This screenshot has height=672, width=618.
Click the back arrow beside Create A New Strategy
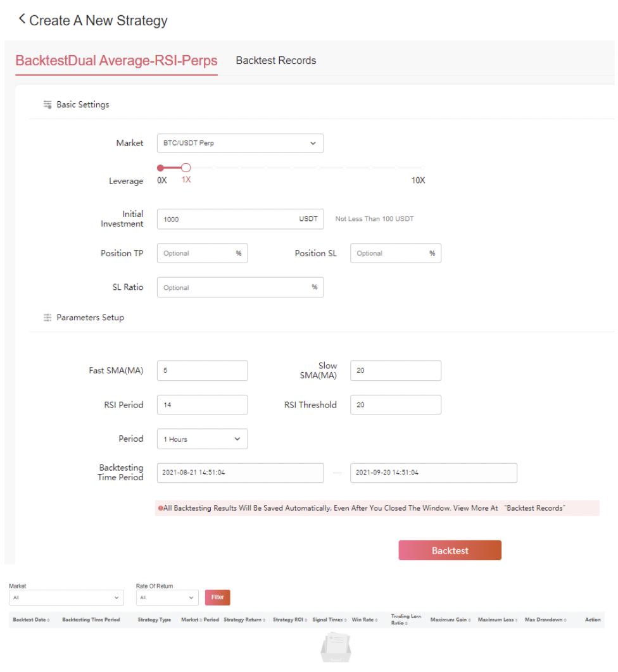(x=22, y=20)
